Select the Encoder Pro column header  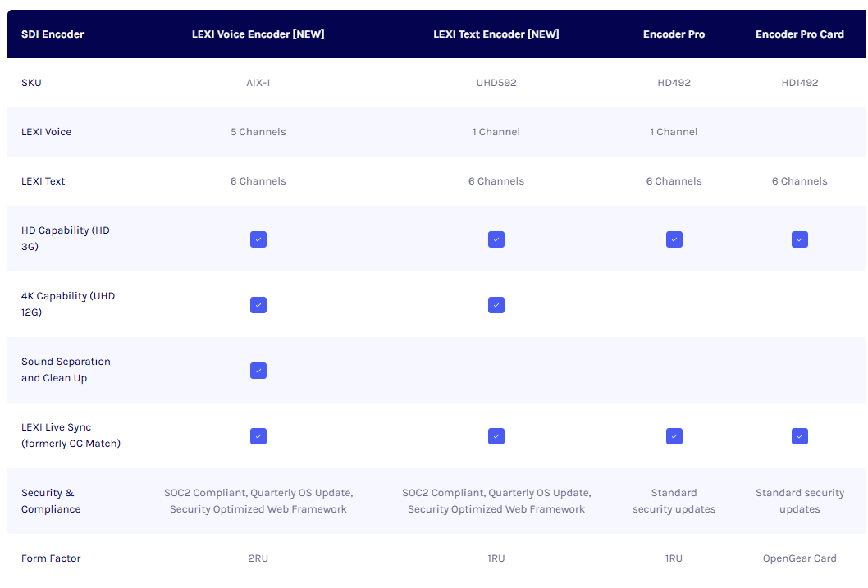coord(674,34)
